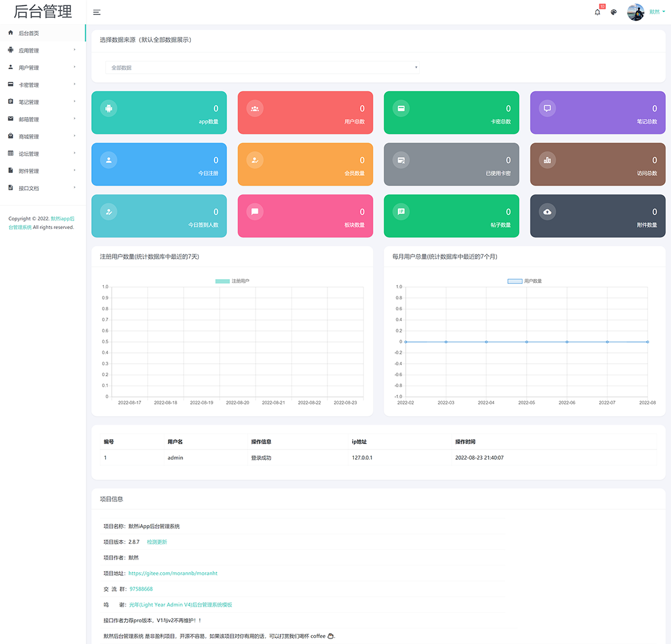Open the 默然 user account dropdown
Screen dimensions: 671x644
(x=657, y=12)
